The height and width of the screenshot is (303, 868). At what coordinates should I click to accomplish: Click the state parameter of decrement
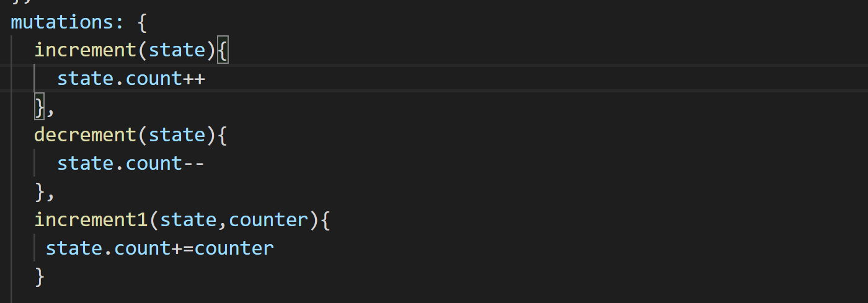(x=177, y=135)
